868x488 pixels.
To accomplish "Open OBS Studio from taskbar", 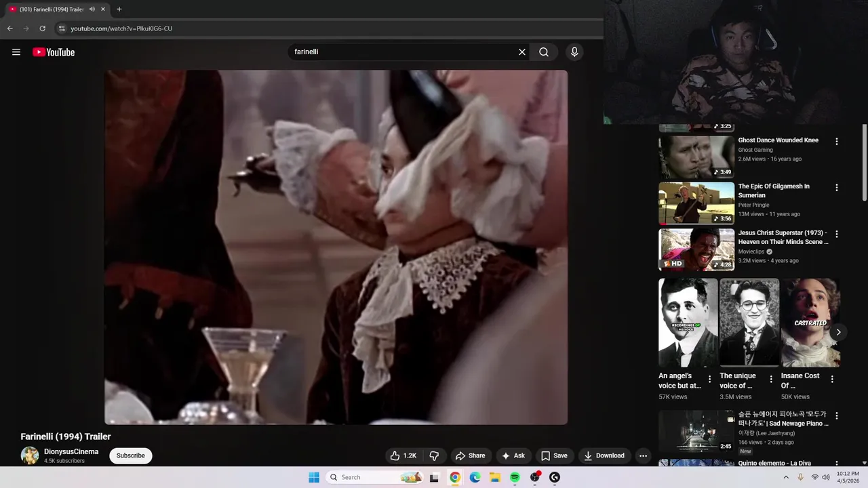I will [535, 477].
